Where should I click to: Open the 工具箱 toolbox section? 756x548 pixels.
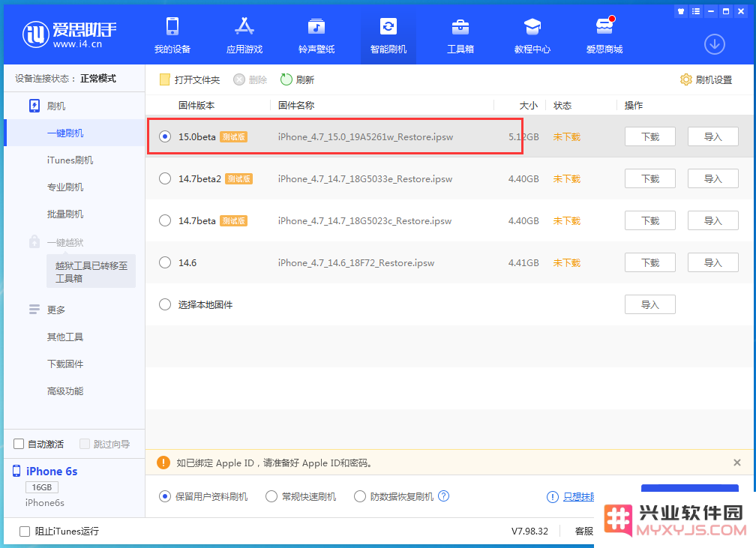pyautogui.click(x=460, y=36)
